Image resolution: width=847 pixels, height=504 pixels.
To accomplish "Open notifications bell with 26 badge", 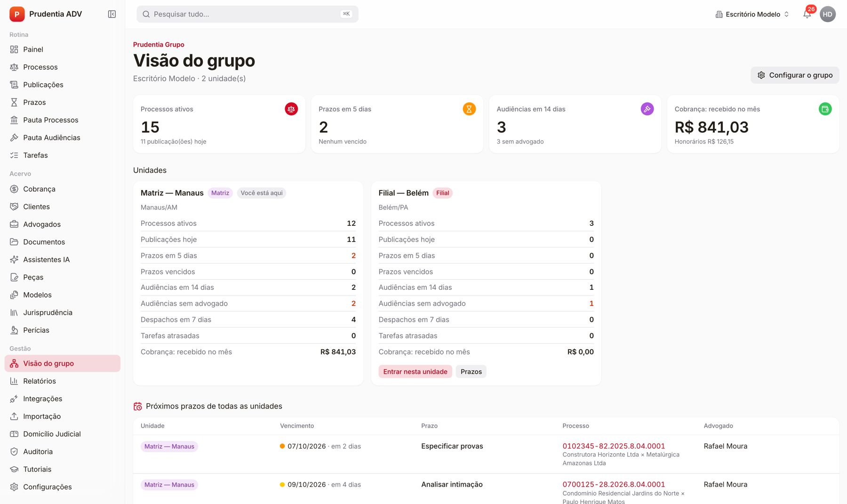I will [x=807, y=14].
